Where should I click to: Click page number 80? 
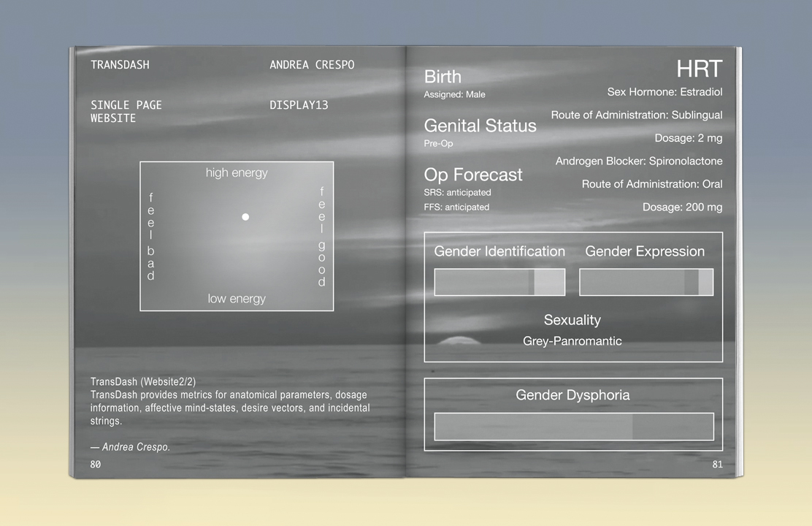[x=95, y=465]
